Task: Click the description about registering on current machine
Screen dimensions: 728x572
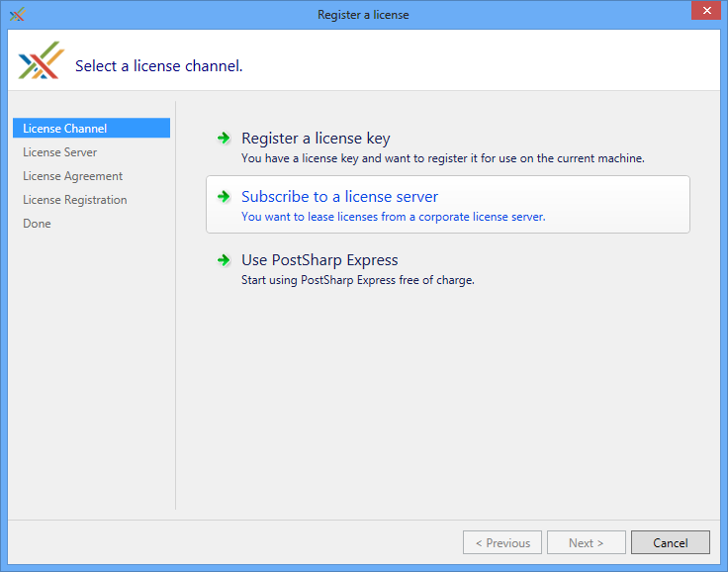Action: (443, 157)
